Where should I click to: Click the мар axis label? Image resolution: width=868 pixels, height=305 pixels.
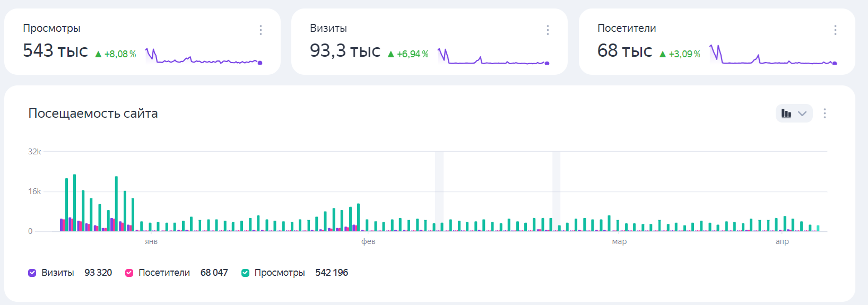tap(619, 241)
